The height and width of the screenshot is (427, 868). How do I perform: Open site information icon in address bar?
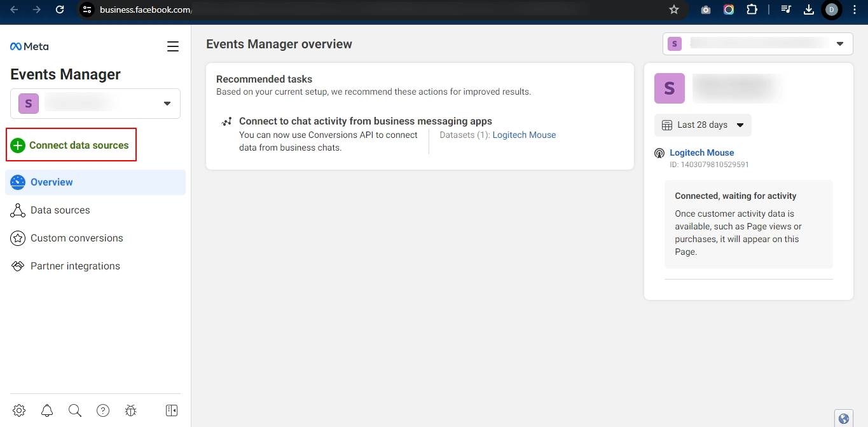click(88, 10)
